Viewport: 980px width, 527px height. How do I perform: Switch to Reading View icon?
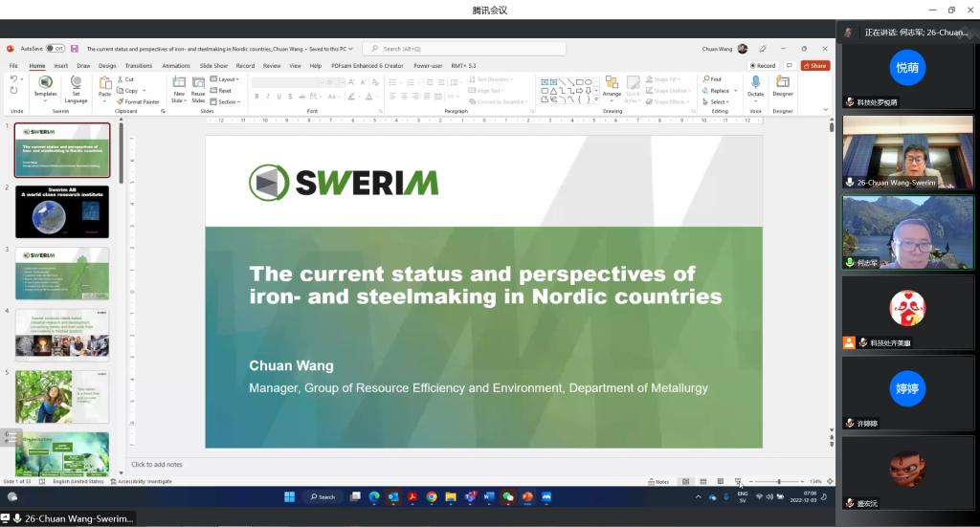tap(721, 481)
